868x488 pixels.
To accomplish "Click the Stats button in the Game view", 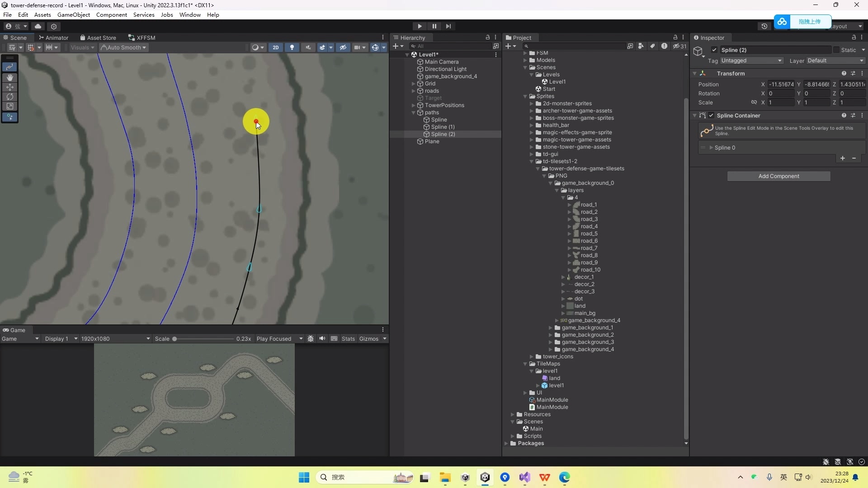I will (348, 338).
